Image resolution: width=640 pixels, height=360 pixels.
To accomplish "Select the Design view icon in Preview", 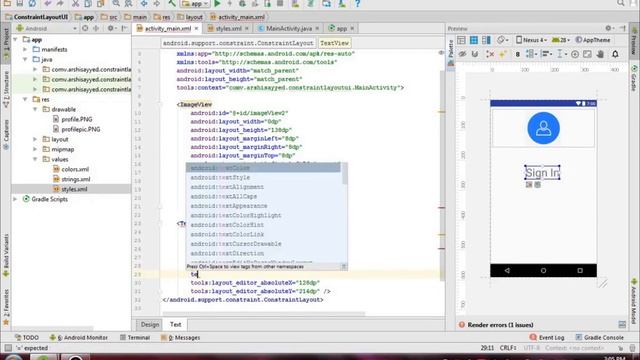I will coord(461,40).
